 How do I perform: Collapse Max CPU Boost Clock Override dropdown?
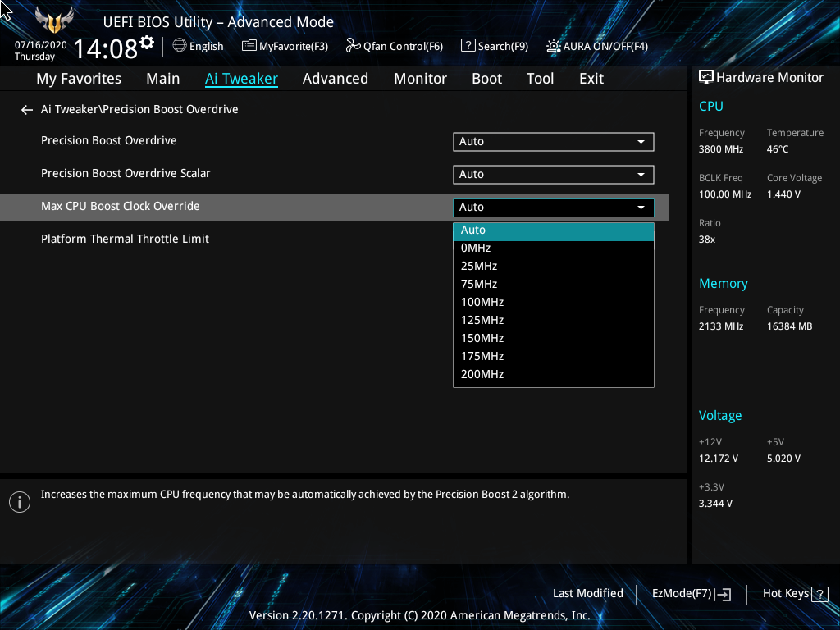pos(554,208)
